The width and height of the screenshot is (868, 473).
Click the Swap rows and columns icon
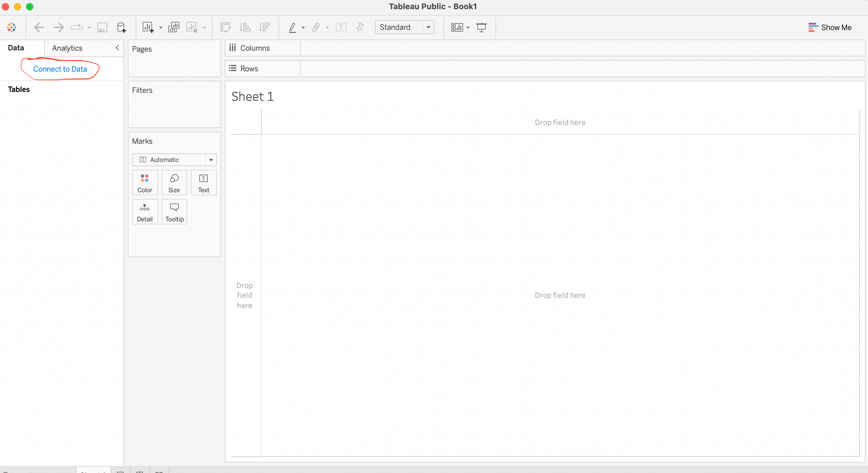[225, 27]
